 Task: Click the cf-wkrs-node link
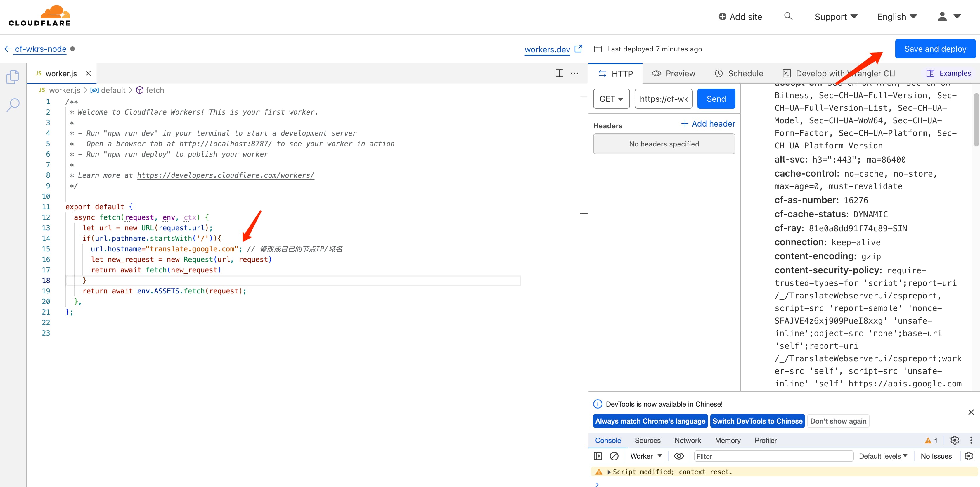40,49
